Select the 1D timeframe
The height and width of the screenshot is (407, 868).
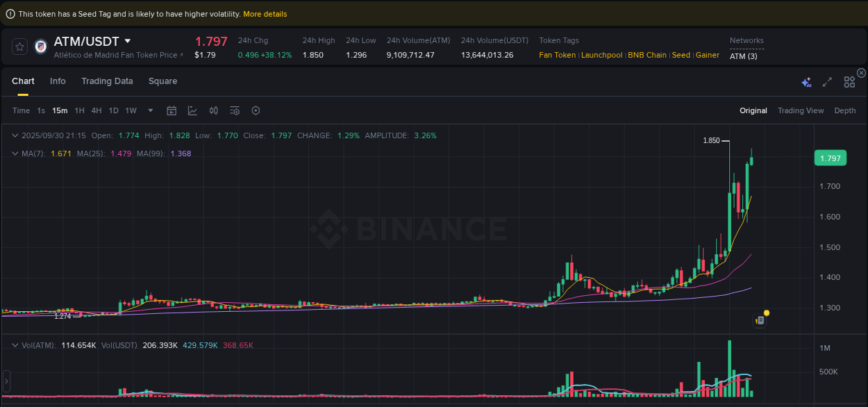coord(113,110)
